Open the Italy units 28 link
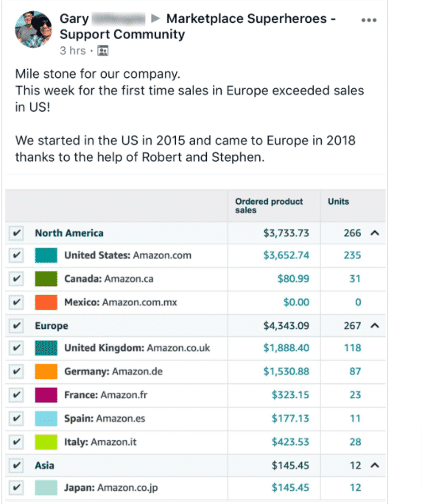The height and width of the screenshot is (504, 422). pyautogui.click(x=356, y=442)
